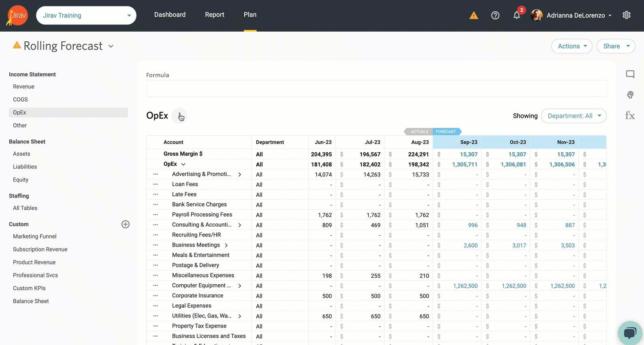The height and width of the screenshot is (345, 644).
Task: Click into the Formula input field
Action: [376, 89]
